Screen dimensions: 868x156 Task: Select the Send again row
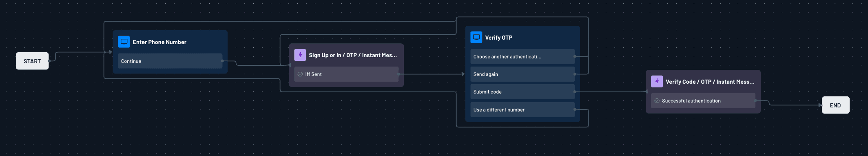[523, 74]
